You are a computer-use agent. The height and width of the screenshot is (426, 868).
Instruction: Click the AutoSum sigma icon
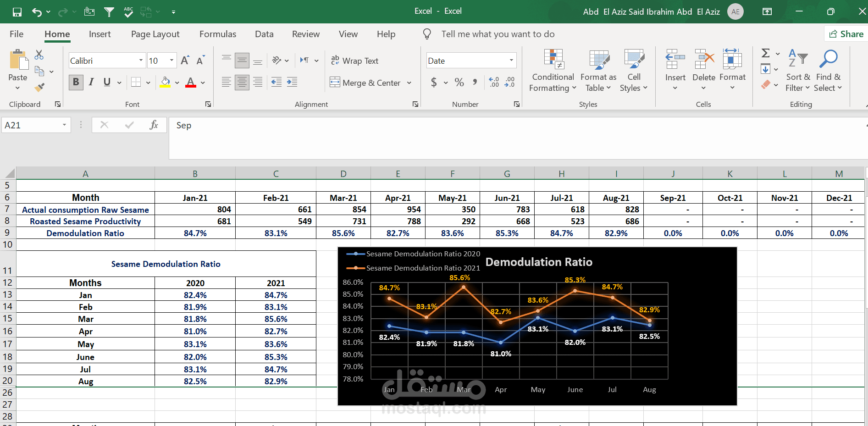click(x=765, y=53)
